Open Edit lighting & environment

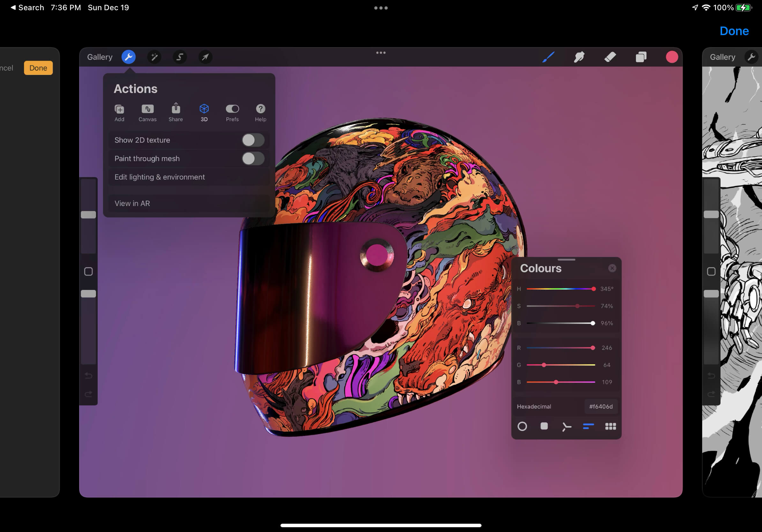click(189, 177)
